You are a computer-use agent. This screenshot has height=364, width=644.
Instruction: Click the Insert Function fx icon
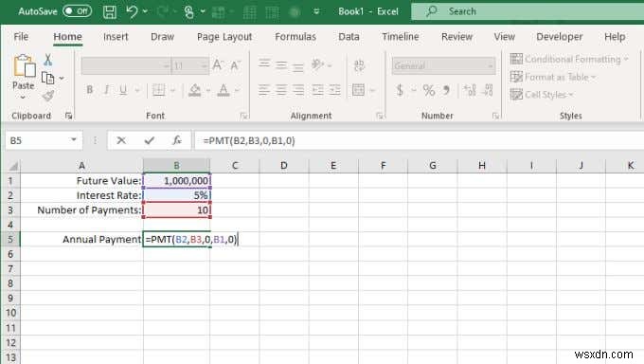[x=177, y=140]
